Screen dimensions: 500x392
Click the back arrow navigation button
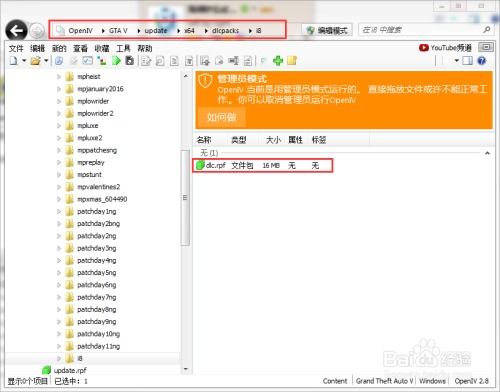(16, 31)
